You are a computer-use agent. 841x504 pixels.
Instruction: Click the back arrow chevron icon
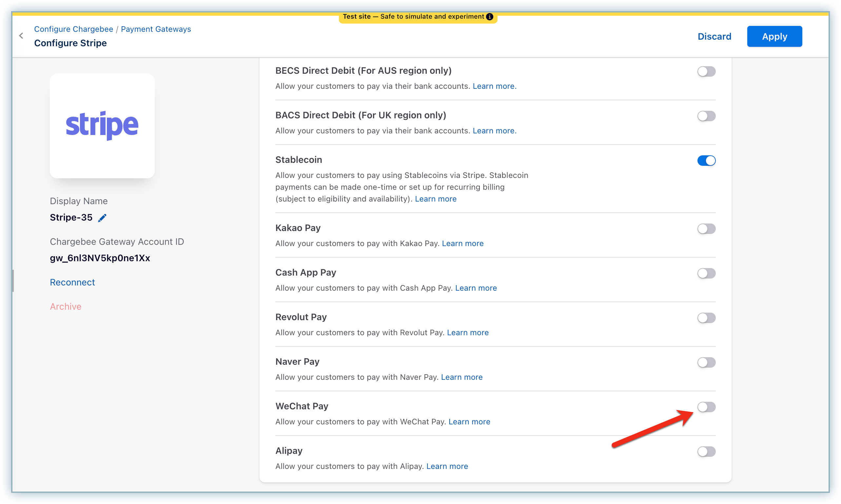click(21, 36)
